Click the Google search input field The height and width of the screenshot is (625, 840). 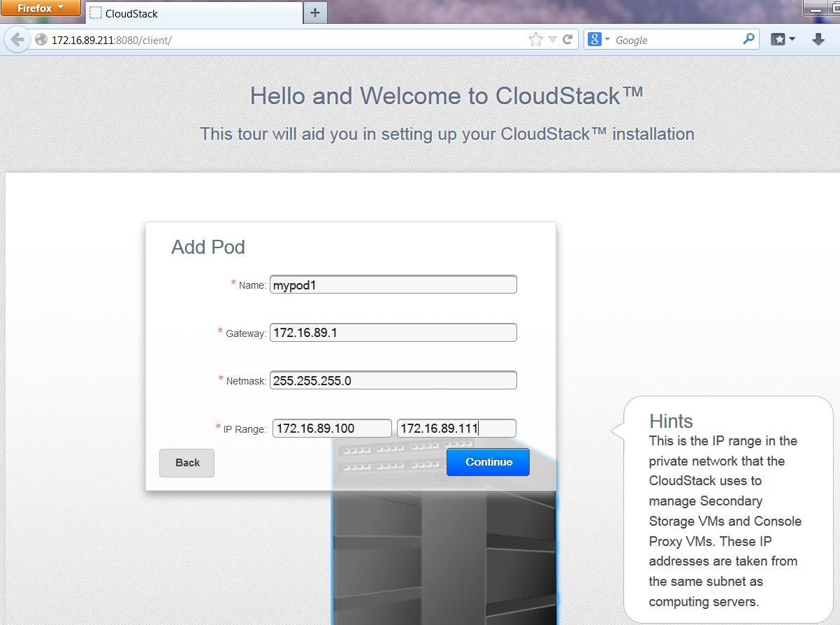coord(676,40)
